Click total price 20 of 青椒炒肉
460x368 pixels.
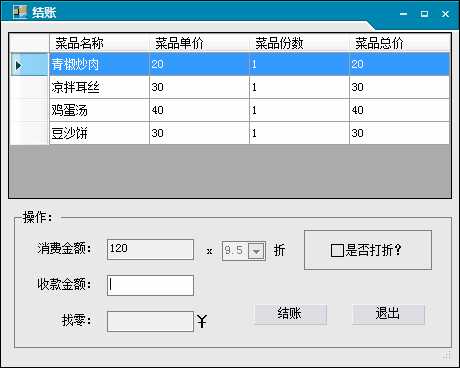click(400, 64)
